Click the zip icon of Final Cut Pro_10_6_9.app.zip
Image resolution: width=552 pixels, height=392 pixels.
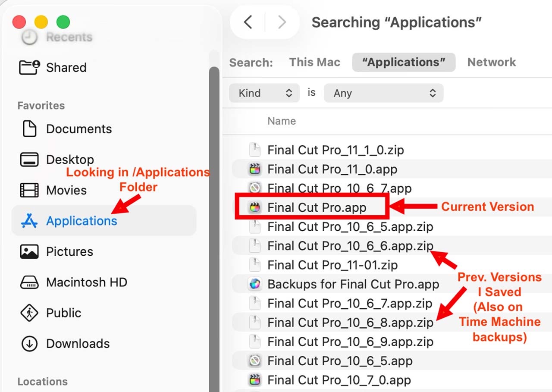click(255, 342)
